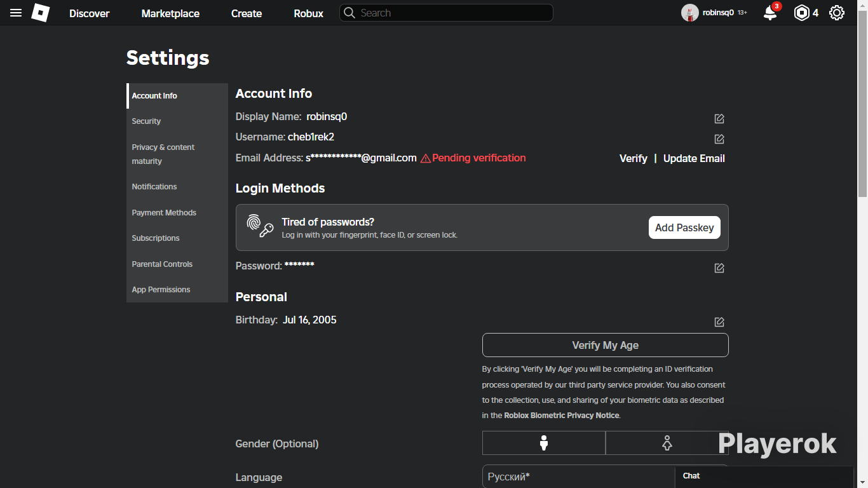This screenshot has height=488, width=868.
Task: Click the Login Methods heading
Action: (x=280, y=188)
